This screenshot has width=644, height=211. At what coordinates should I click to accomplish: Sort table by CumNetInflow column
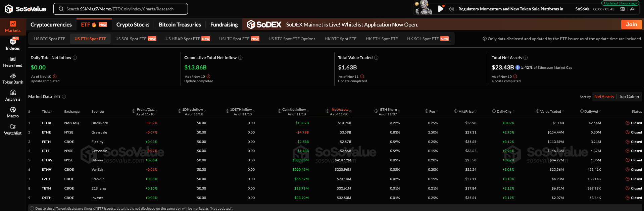308,111
